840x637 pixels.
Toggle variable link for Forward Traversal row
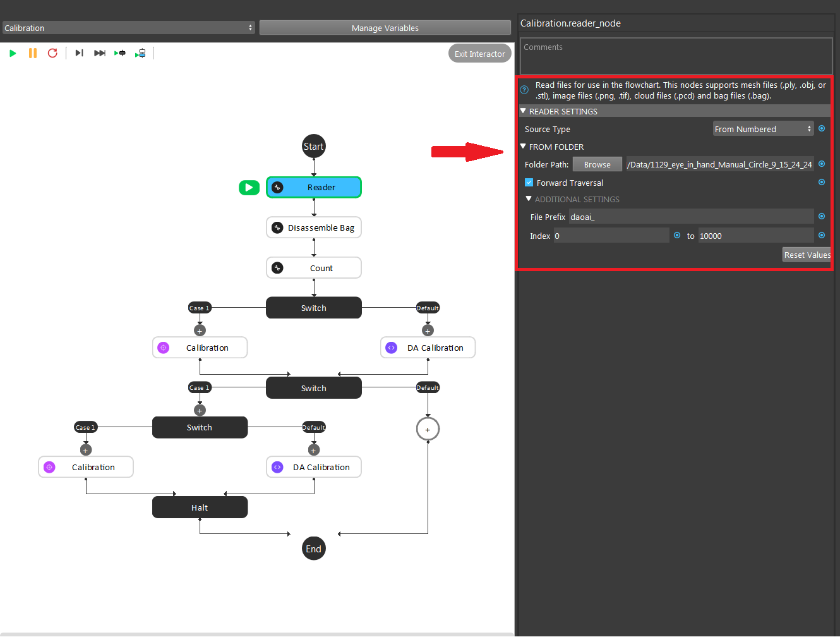(822, 182)
